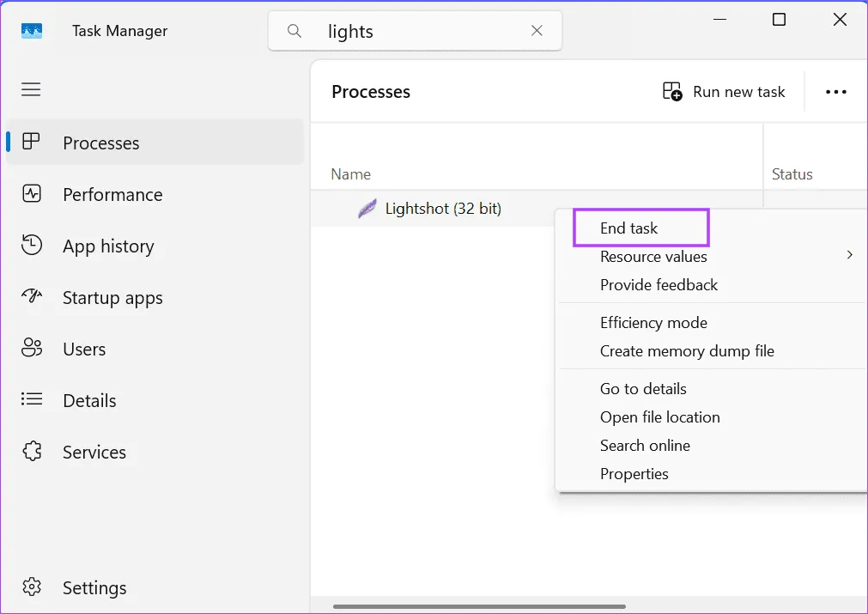Image resolution: width=868 pixels, height=614 pixels.
Task: Open the Startup apps gauge icon
Action: click(32, 297)
